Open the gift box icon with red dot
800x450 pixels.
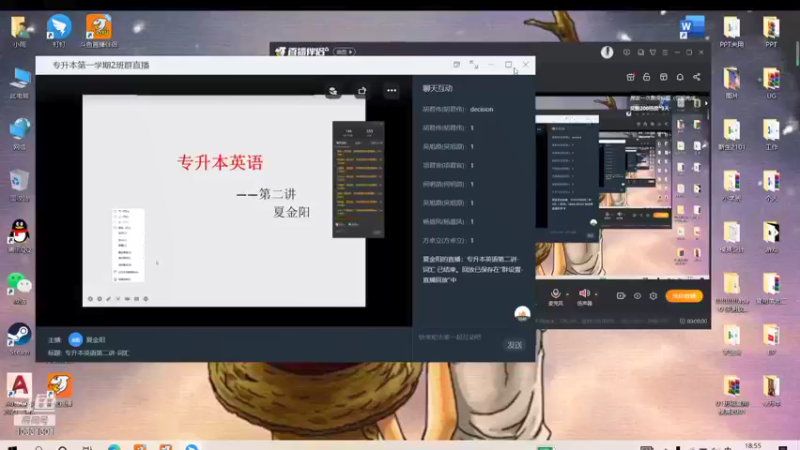point(631,77)
